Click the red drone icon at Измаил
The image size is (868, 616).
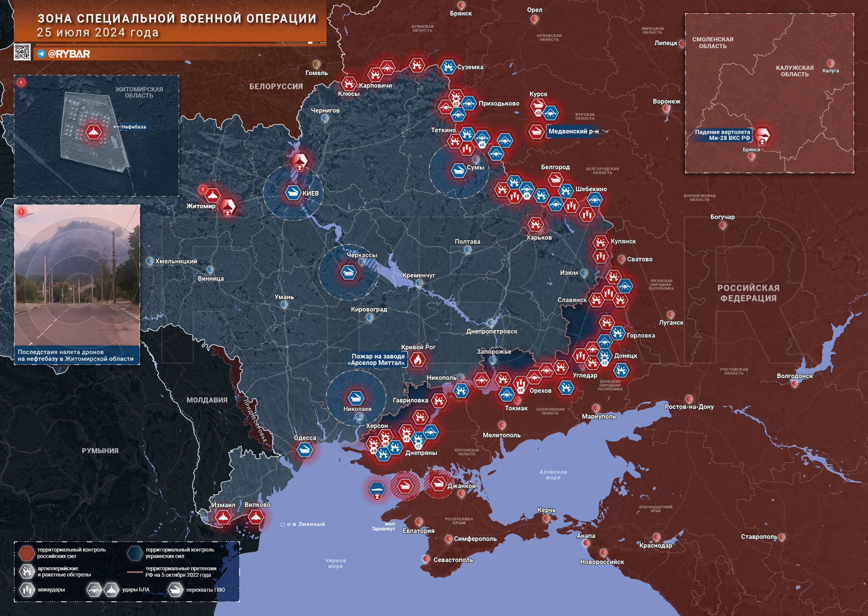tap(223, 517)
